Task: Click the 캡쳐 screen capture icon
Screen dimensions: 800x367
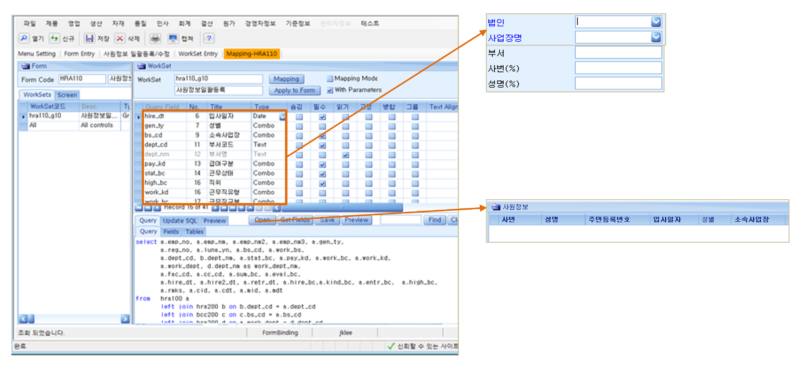Action: coord(173,38)
